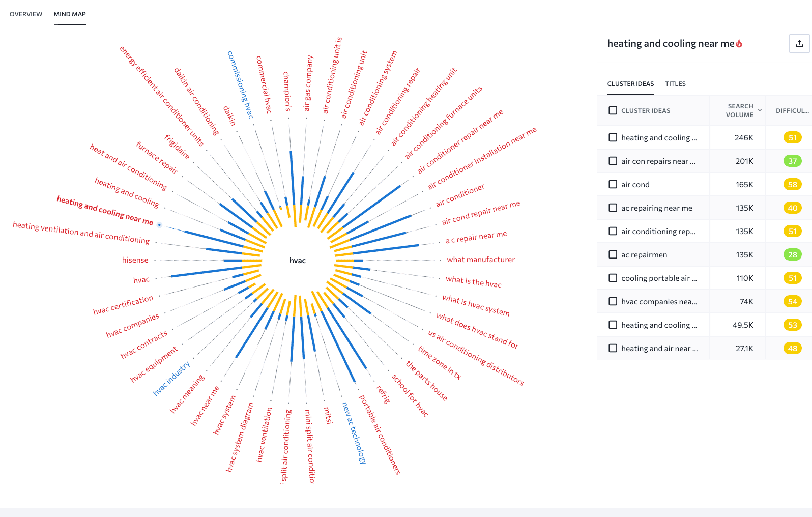
Task: Sort by Search Volume dropdown arrow
Action: click(760, 110)
